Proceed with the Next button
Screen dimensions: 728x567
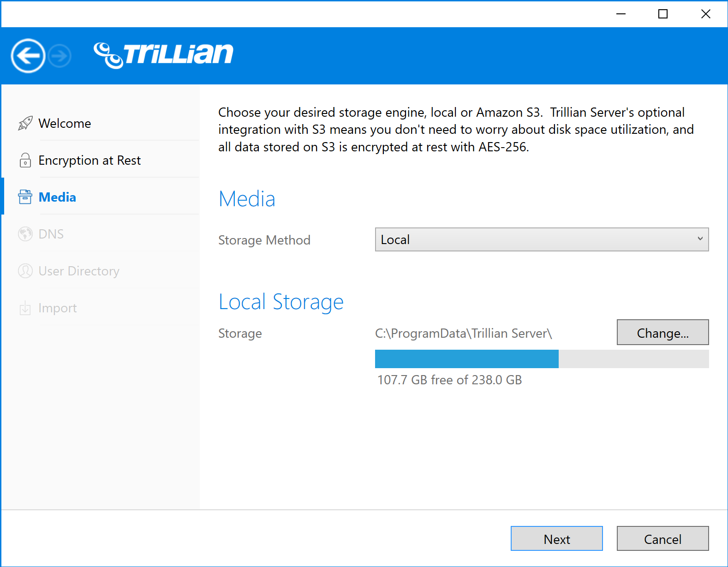[557, 538]
